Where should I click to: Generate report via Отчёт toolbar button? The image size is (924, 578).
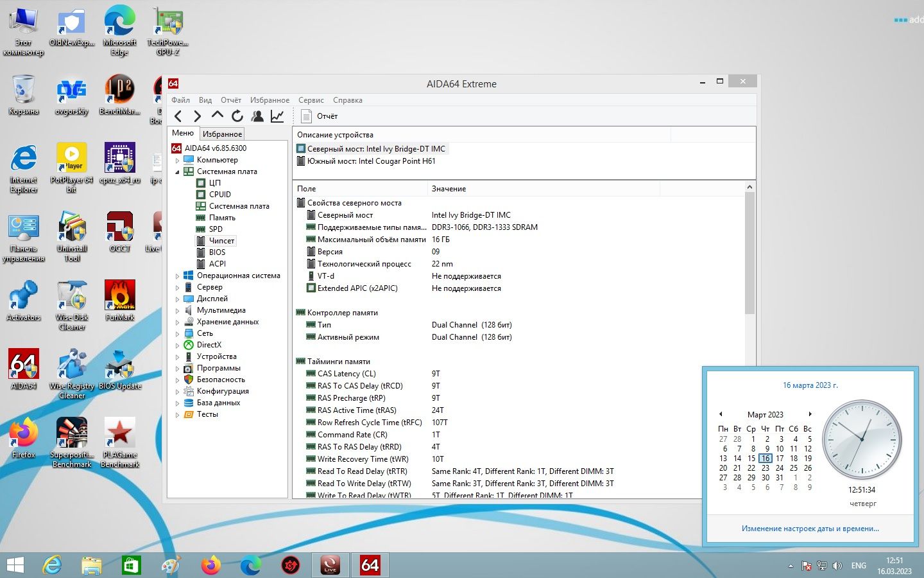pos(320,116)
